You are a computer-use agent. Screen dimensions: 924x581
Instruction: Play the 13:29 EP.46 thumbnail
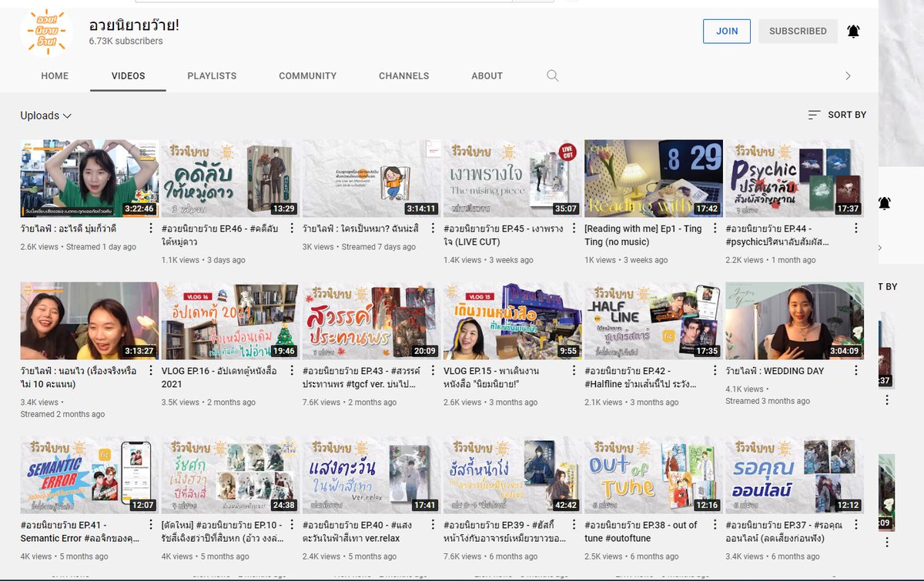(230, 179)
